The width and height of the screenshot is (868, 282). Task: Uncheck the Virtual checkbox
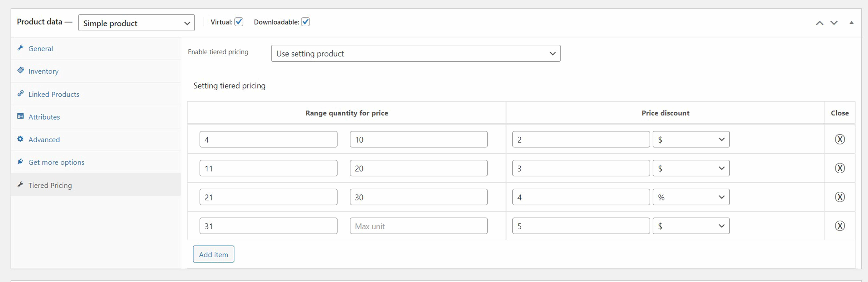point(239,22)
